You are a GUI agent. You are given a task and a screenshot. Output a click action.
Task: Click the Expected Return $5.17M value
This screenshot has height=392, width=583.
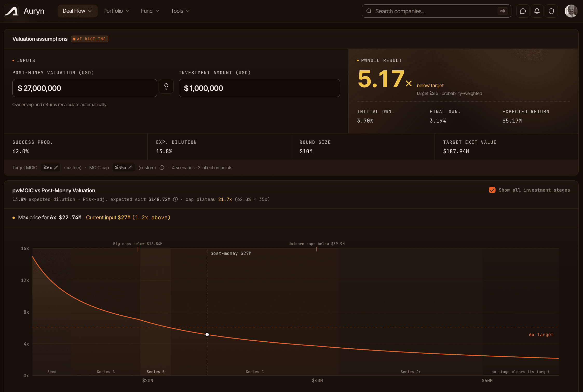(x=512, y=121)
